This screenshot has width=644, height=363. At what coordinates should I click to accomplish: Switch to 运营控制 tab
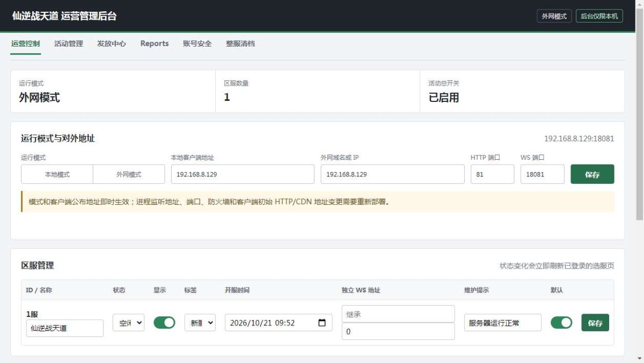pos(25,43)
